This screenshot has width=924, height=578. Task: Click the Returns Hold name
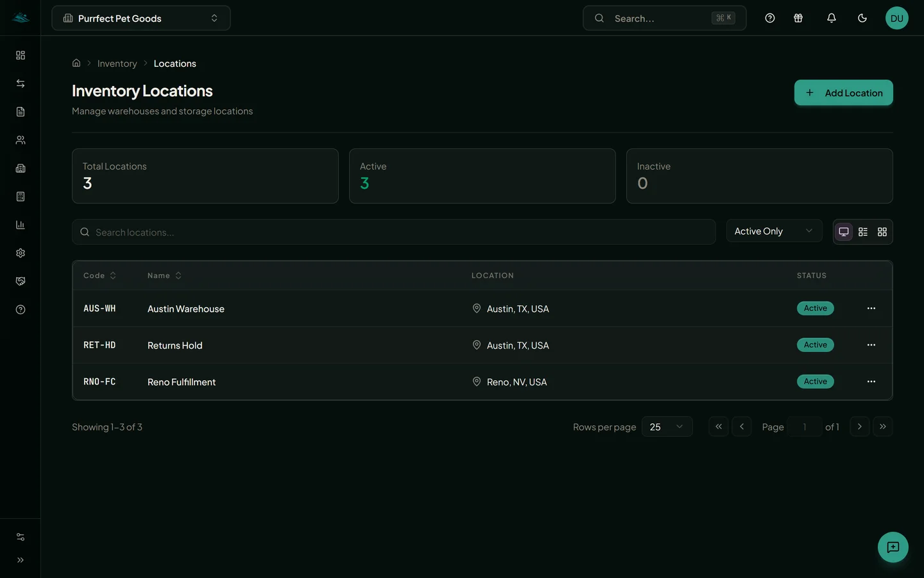pyautogui.click(x=175, y=346)
